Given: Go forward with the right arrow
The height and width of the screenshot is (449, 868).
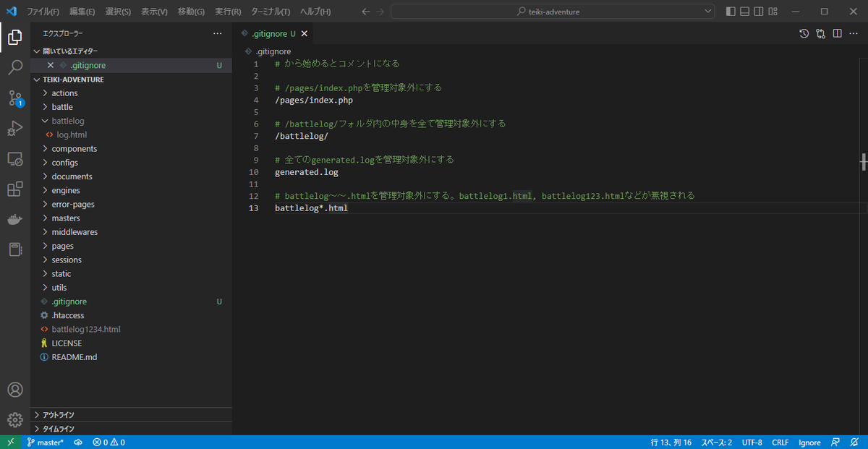Looking at the screenshot, I should point(381,12).
